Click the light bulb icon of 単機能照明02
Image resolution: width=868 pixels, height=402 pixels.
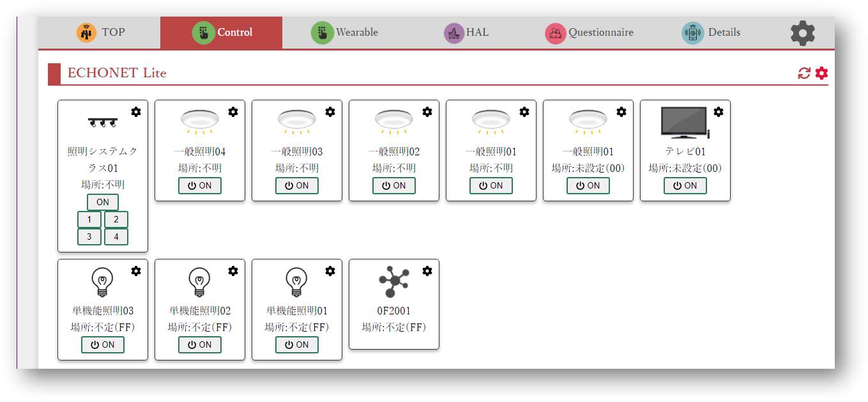tap(200, 282)
